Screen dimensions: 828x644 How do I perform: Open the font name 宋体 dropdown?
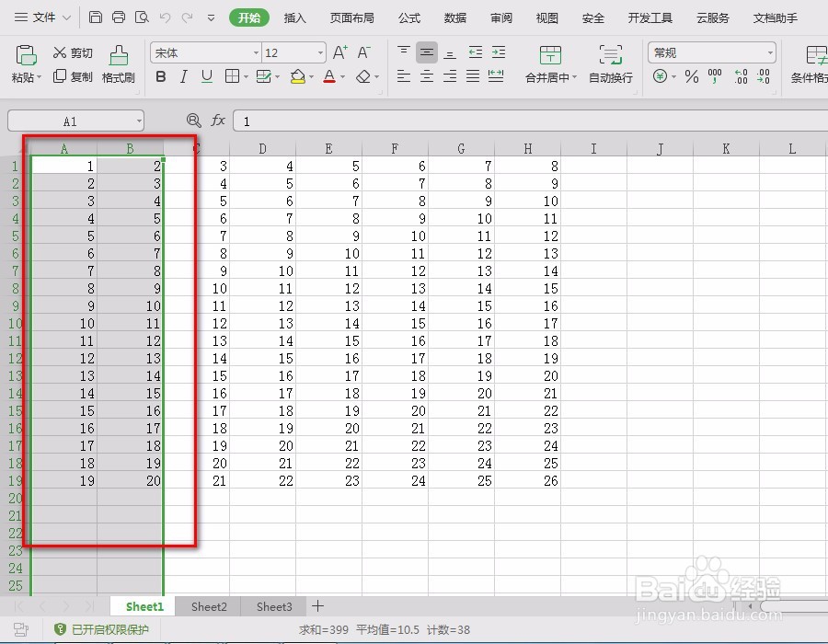tap(256, 52)
